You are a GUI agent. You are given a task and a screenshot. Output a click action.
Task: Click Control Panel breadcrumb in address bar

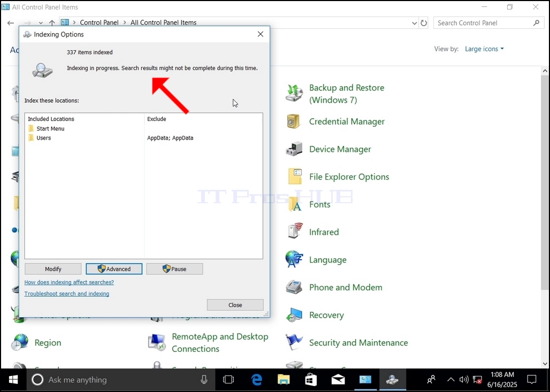pos(100,22)
